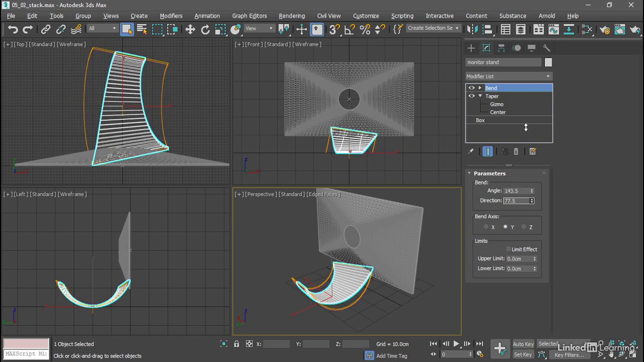Expand the Bend modifier sub-objects
The image size is (644, 362).
pos(480,88)
